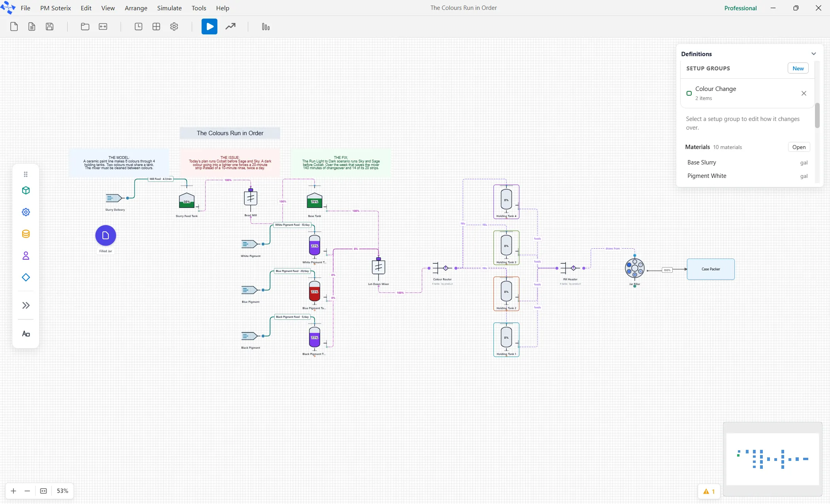The height and width of the screenshot is (504, 830).
Task: Click the trend line chart icon
Action: click(230, 26)
